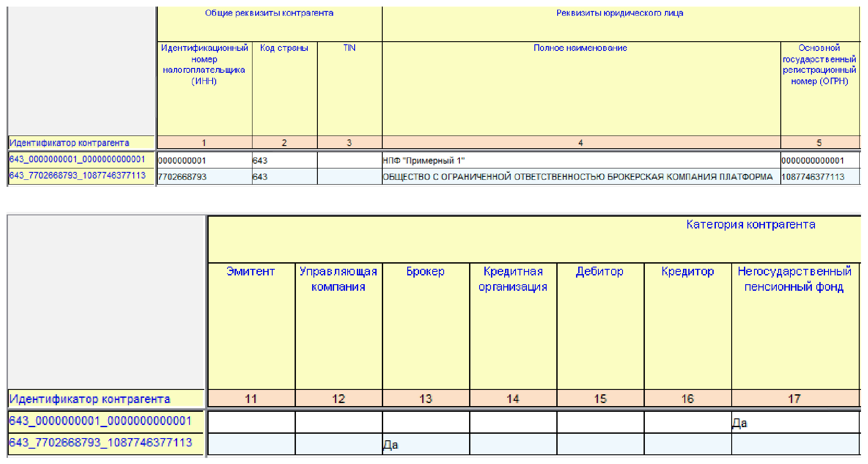Open link 643_0000000001_0000000000001 in upper table
This screenshot has width=868, height=464.
tap(77, 159)
